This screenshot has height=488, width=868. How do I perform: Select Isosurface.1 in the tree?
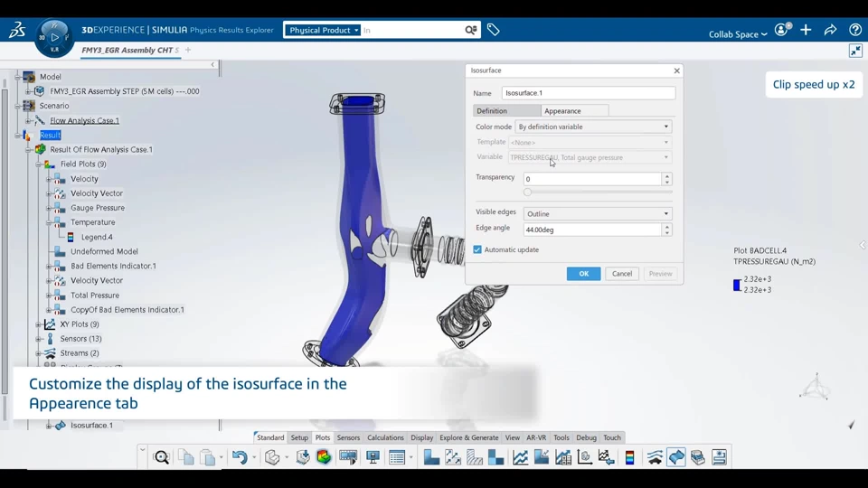tap(91, 426)
